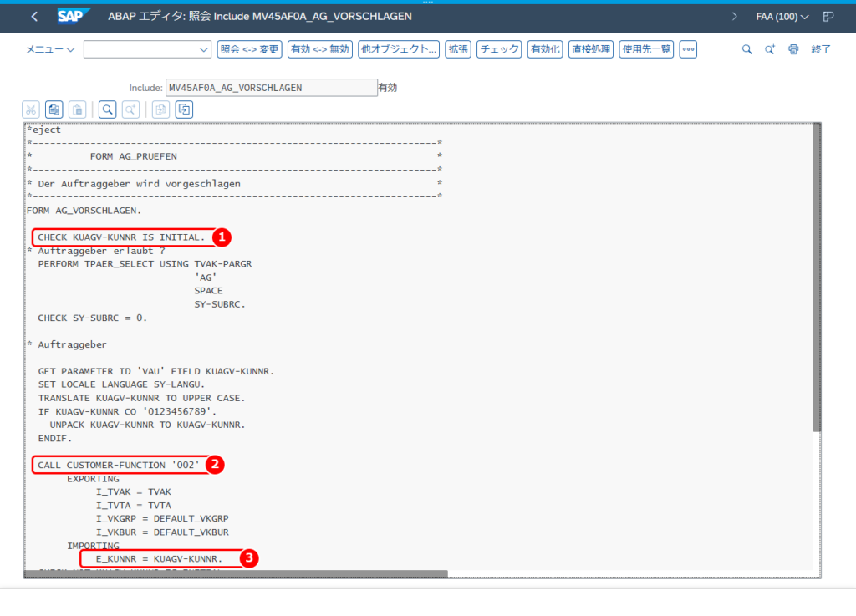Click the line 'I_TVAK = TVAK'

[x=133, y=492]
